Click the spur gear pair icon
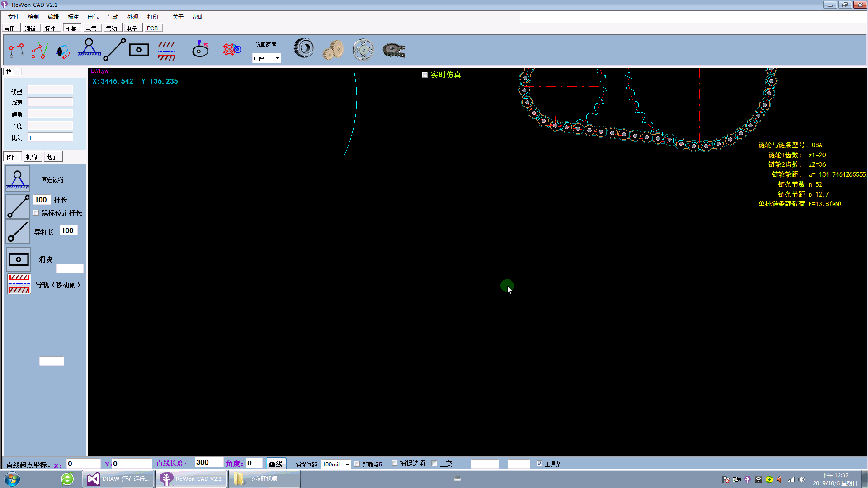Image resolution: width=868 pixels, height=488 pixels. point(334,49)
